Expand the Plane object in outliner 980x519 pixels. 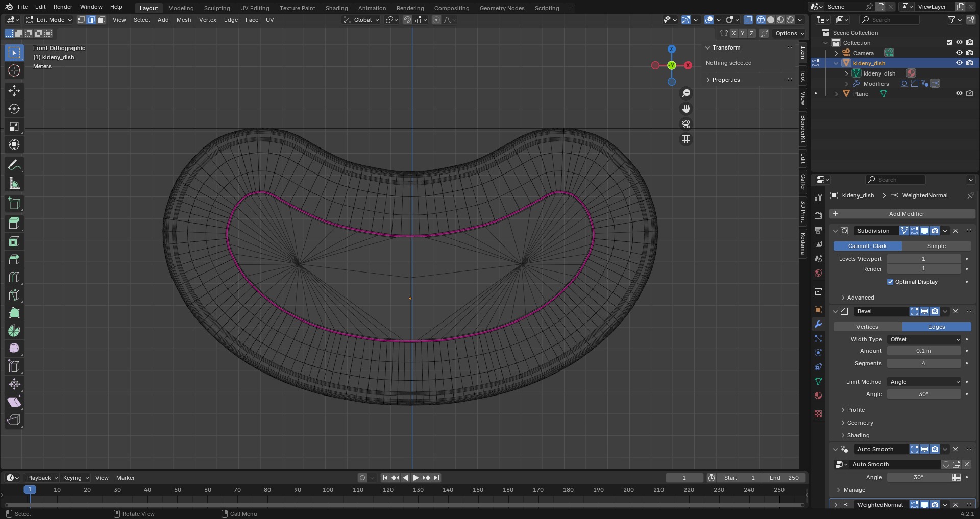click(836, 94)
